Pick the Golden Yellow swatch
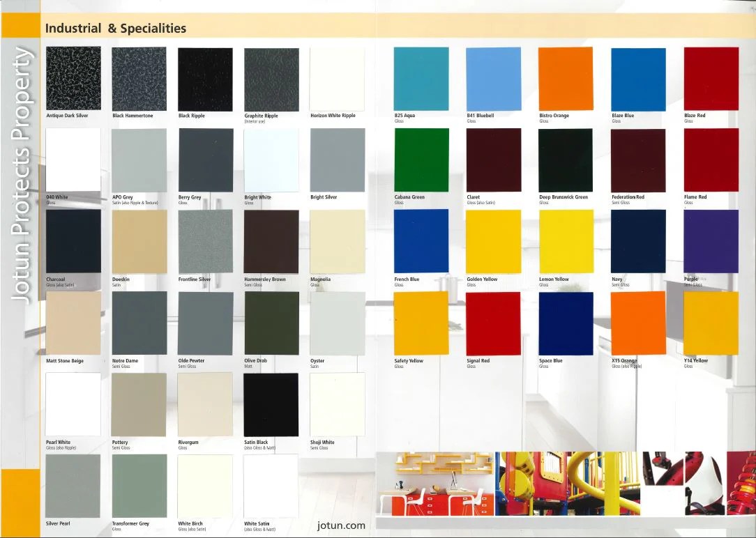 (x=493, y=241)
